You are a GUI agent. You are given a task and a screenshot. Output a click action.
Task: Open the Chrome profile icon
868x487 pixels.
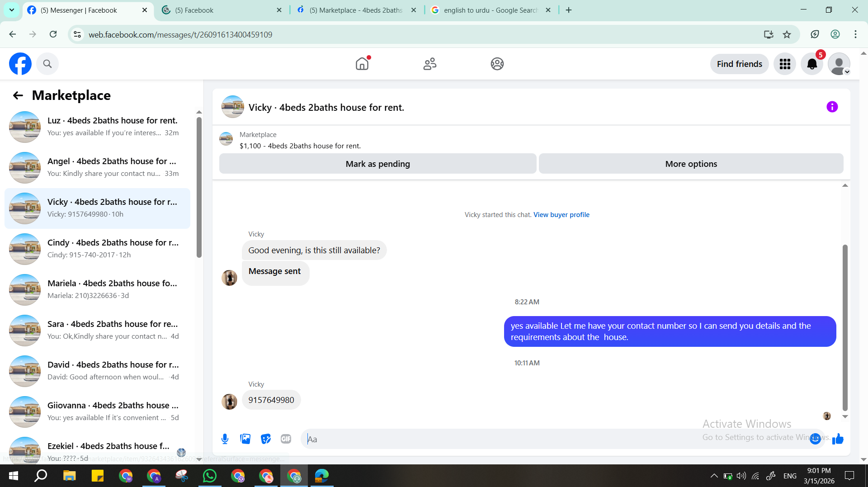(835, 34)
